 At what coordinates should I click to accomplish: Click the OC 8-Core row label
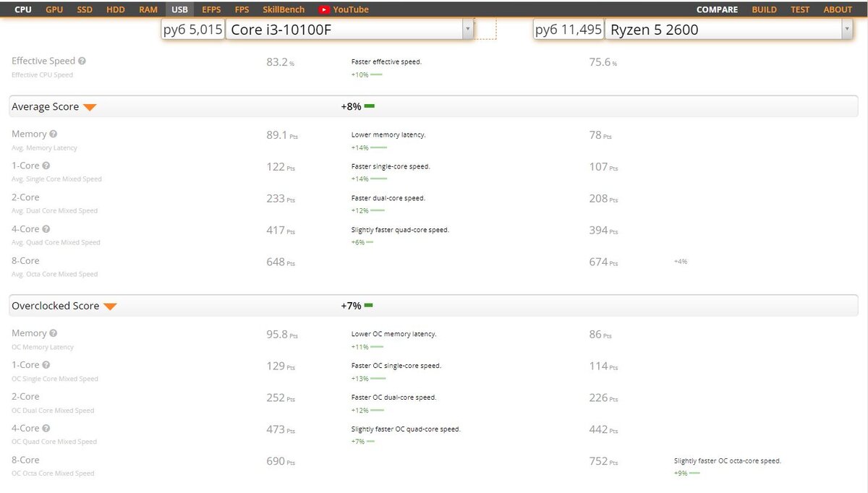[25, 460]
